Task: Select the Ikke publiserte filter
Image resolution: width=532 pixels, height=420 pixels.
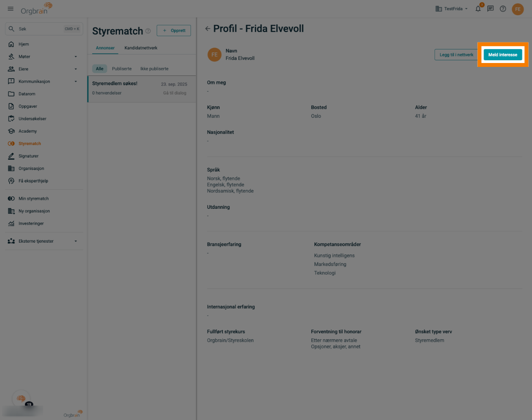Action: tap(154, 69)
